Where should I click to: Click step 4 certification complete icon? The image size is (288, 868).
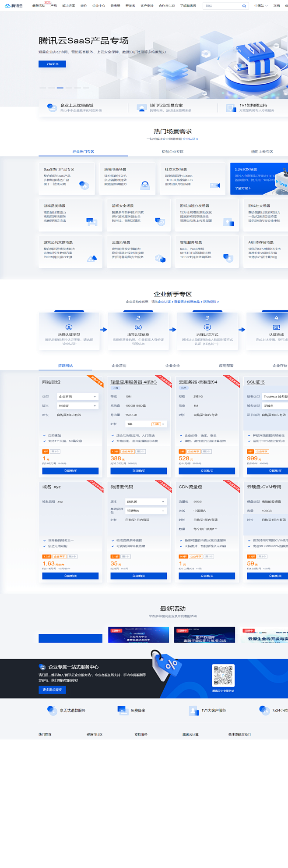pos(276,327)
